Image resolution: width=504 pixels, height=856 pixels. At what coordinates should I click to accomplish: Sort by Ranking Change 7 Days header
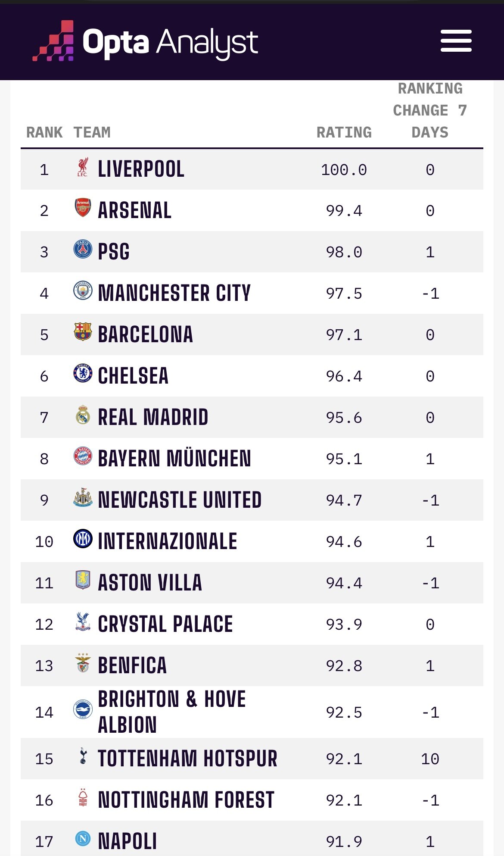click(x=430, y=110)
